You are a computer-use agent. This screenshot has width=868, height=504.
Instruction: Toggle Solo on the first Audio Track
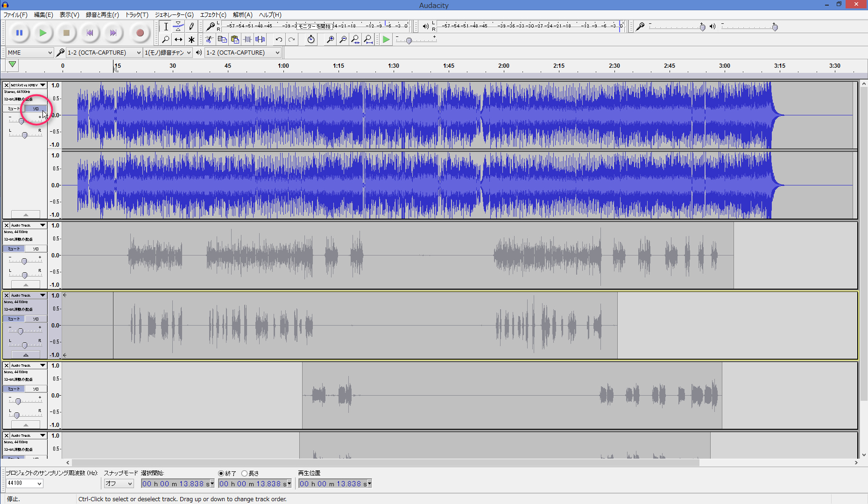click(x=35, y=248)
